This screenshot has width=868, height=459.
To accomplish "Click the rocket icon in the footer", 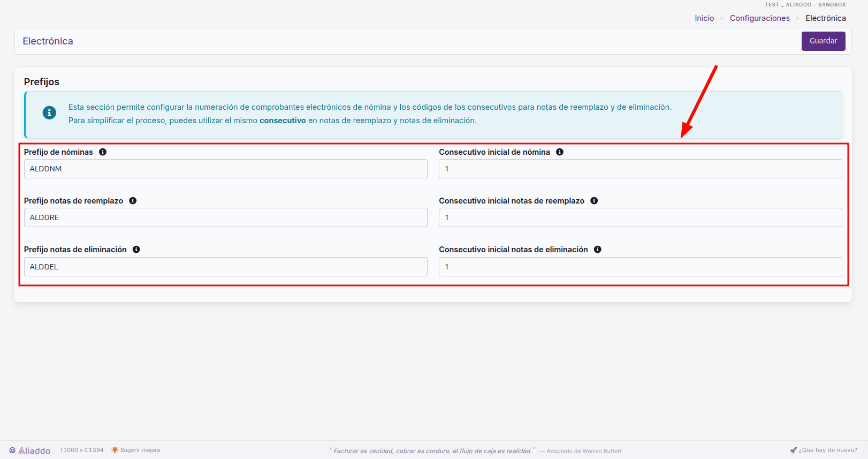I will 793,450.
